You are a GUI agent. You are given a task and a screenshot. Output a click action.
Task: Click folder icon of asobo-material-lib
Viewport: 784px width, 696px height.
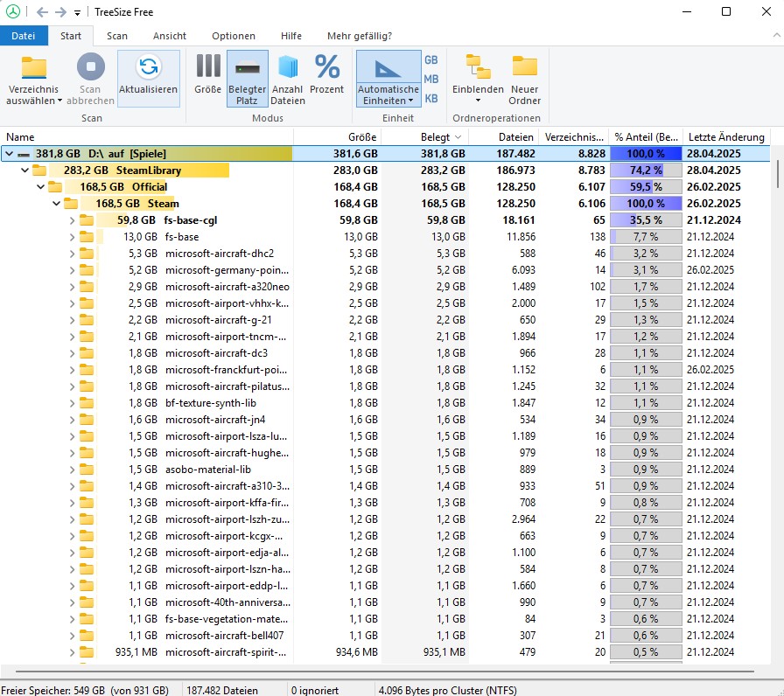[x=87, y=470]
